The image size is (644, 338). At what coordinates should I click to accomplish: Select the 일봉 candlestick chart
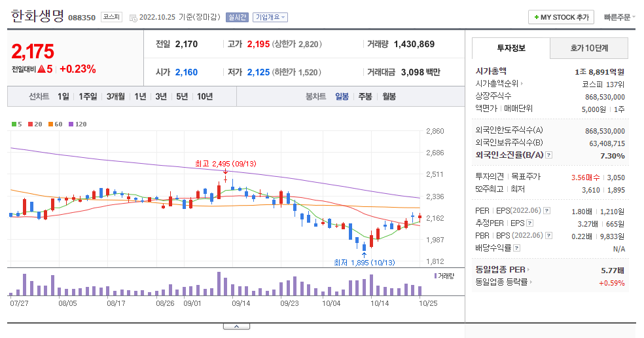(x=342, y=97)
